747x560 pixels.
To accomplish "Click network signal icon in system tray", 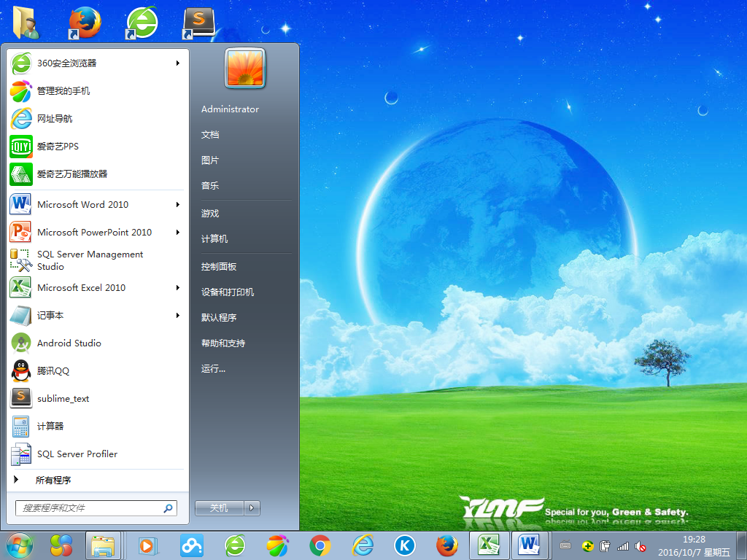I will [623, 546].
